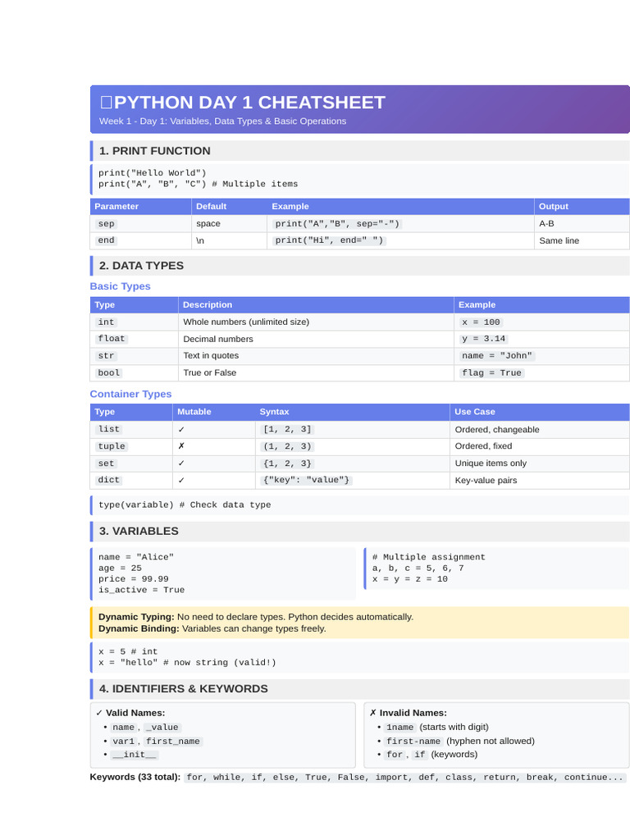Click the syntax '(1, 2, 3)'
The height and width of the screenshot is (840, 630).
point(287,446)
